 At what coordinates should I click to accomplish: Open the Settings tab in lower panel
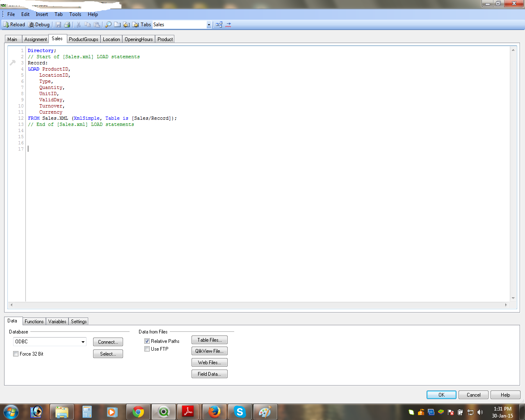79,322
